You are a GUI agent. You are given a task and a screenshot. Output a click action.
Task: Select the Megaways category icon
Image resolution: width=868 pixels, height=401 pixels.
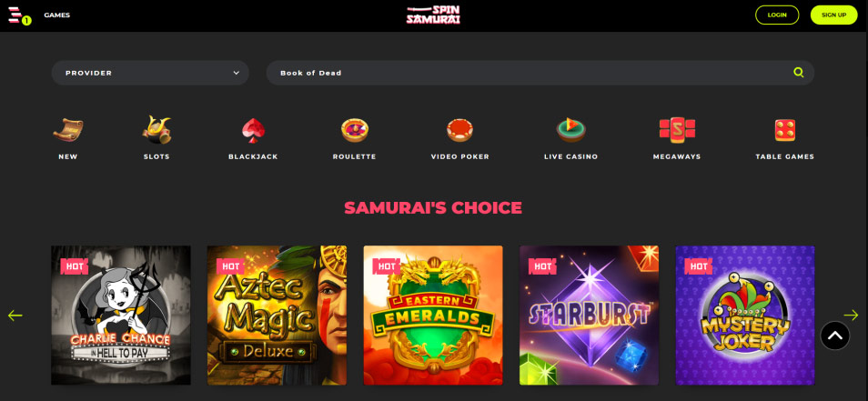(x=677, y=130)
